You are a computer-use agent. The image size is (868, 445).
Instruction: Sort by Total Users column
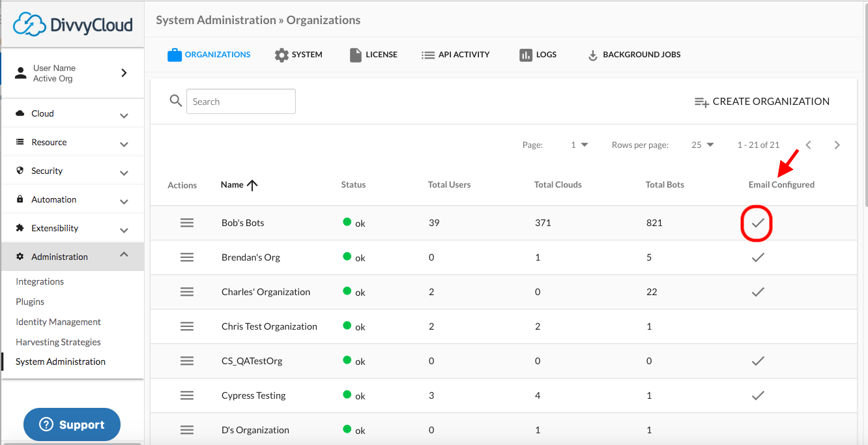(x=449, y=185)
